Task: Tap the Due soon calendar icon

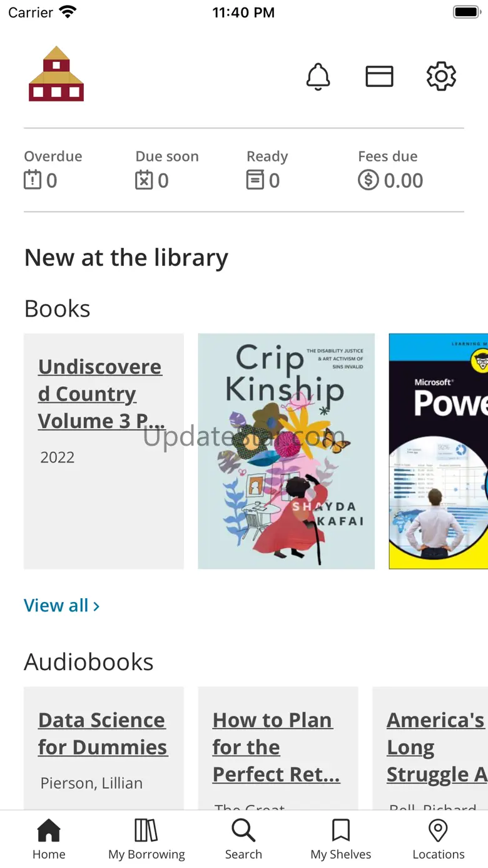Action: pyautogui.click(x=144, y=180)
